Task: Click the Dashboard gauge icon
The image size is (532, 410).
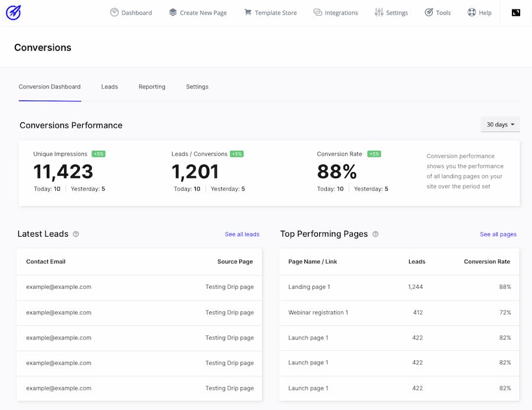Action: pyautogui.click(x=114, y=12)
